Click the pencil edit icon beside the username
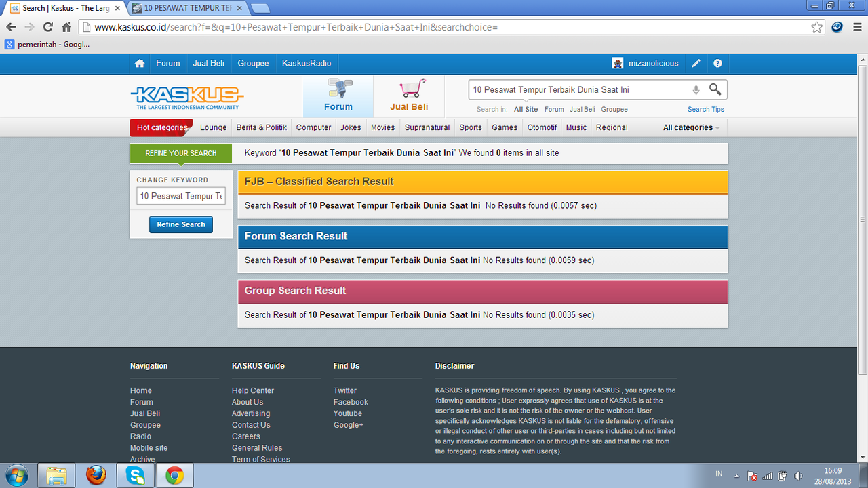This screenshot has height=488, width=868. [x=696, y=64]
